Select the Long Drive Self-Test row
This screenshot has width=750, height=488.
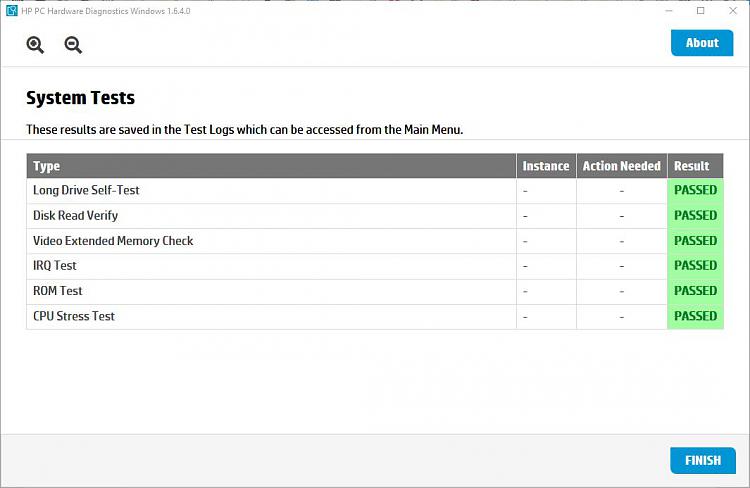pos(375,191)
